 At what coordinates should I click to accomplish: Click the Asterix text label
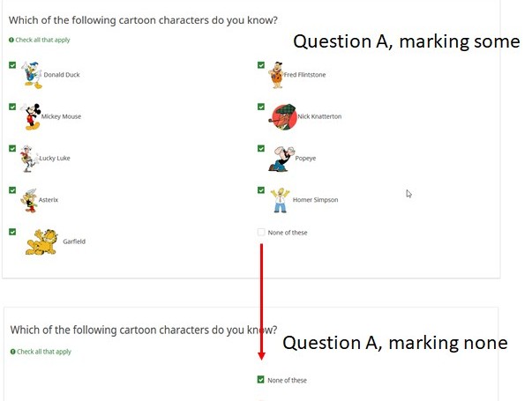tap(49, 200)
